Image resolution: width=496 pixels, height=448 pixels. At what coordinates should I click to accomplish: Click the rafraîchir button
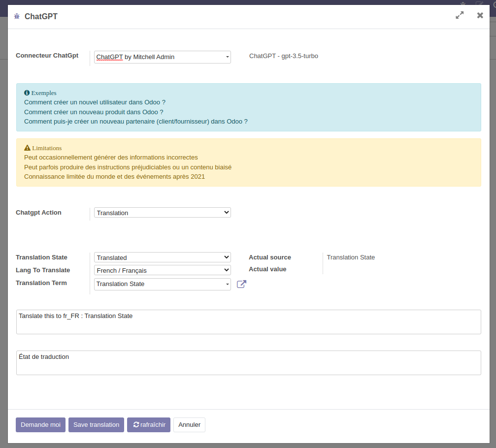[149, 424]
